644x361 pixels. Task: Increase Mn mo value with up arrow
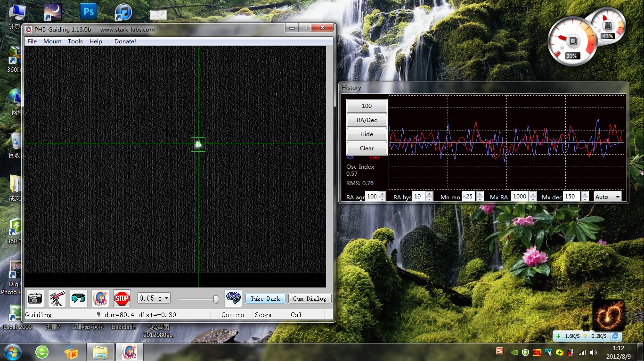click(x=480, y=194)
